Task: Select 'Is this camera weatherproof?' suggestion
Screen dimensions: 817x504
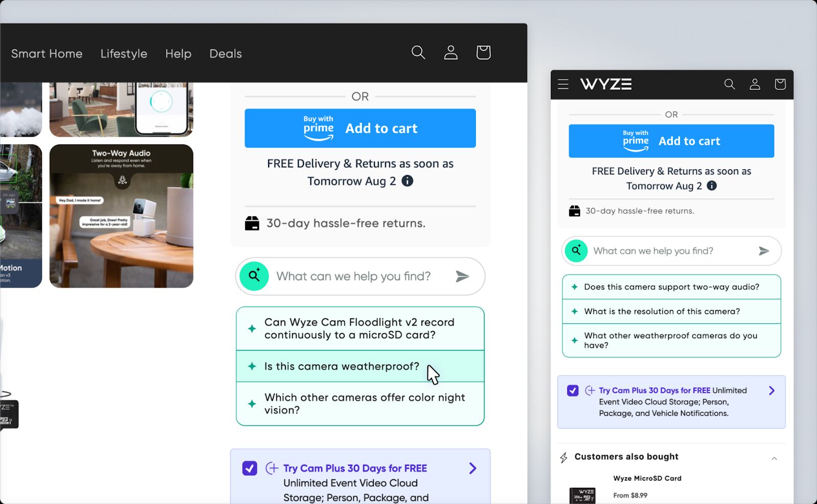Action: [342, 366]
